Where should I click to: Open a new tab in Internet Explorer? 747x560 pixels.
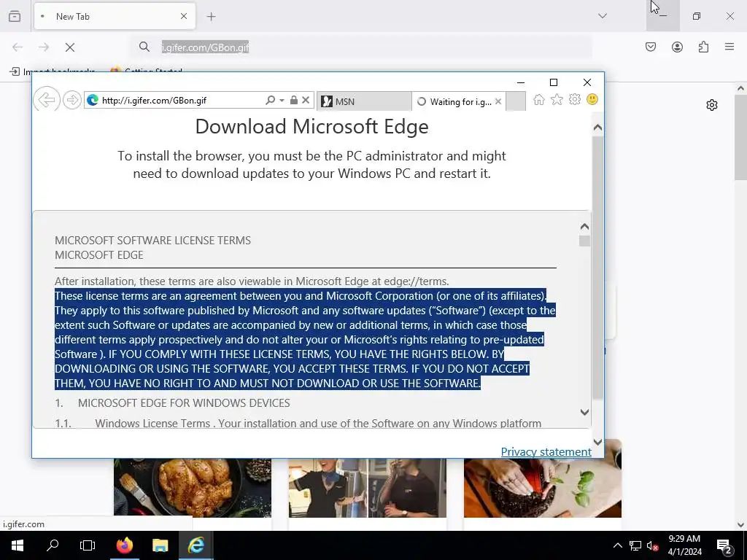tap(516, 101)
